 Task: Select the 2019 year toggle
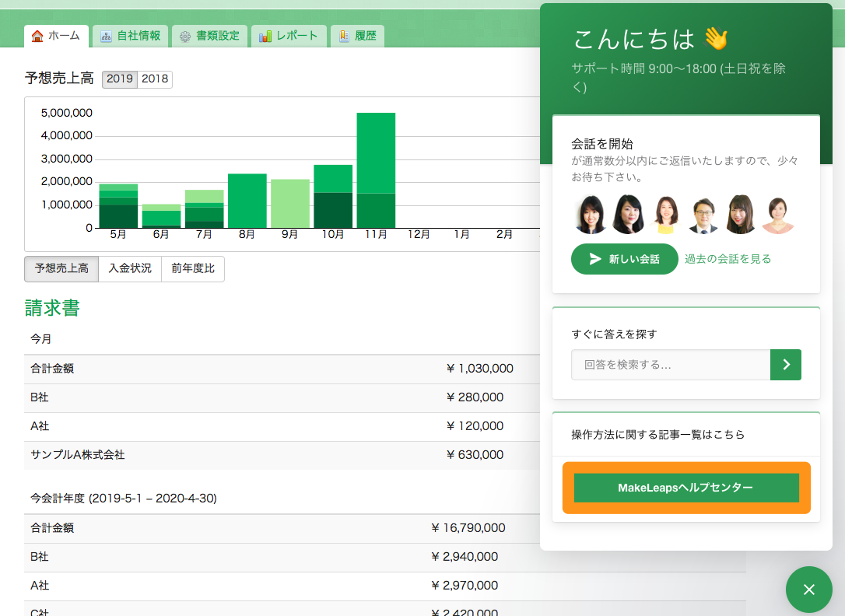[120, 79]
